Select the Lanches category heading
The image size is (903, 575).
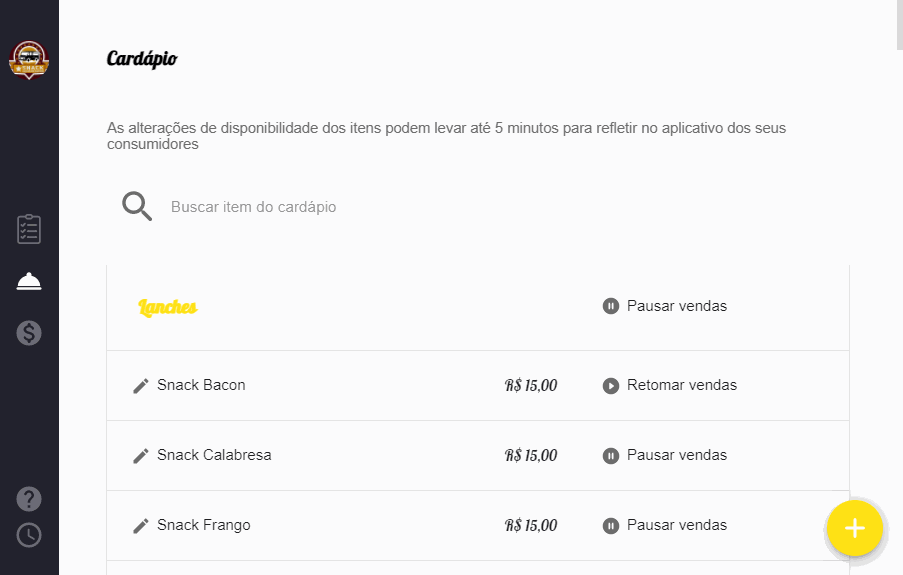167,307
